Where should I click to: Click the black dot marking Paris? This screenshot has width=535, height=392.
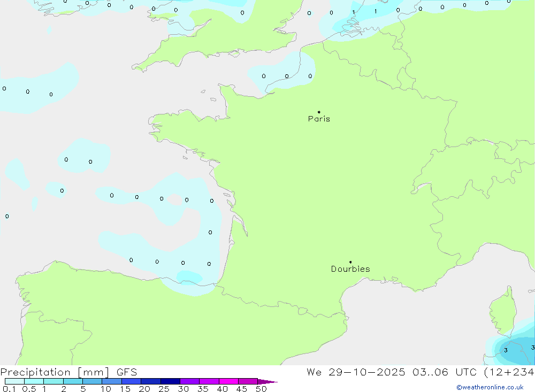(319, 112)
